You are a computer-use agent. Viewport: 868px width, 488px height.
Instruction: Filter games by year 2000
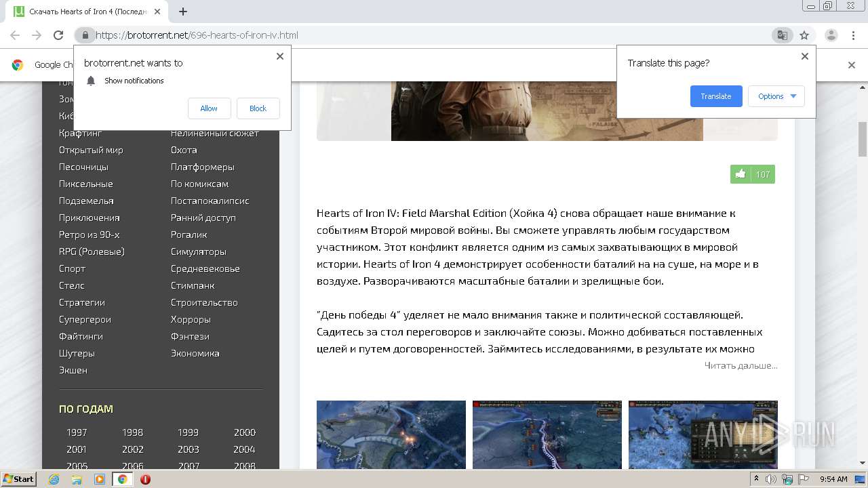pyautogui.click(x=245, y=432)
